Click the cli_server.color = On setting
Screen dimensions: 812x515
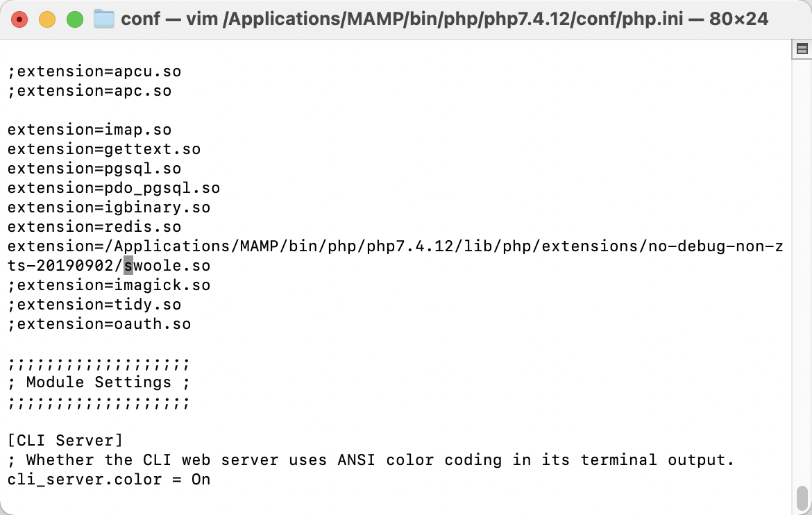click(x=109, y=480)
